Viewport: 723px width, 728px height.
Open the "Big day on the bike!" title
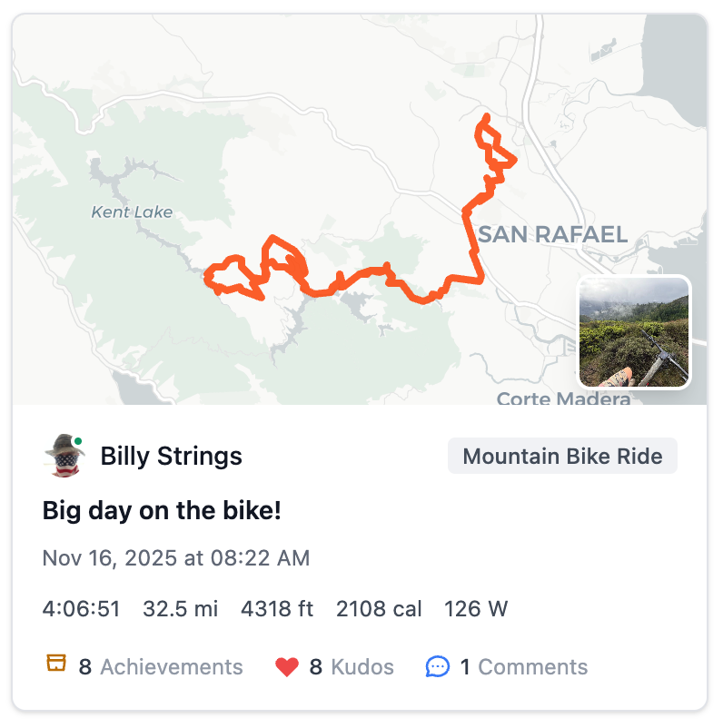tap(162, 511)
